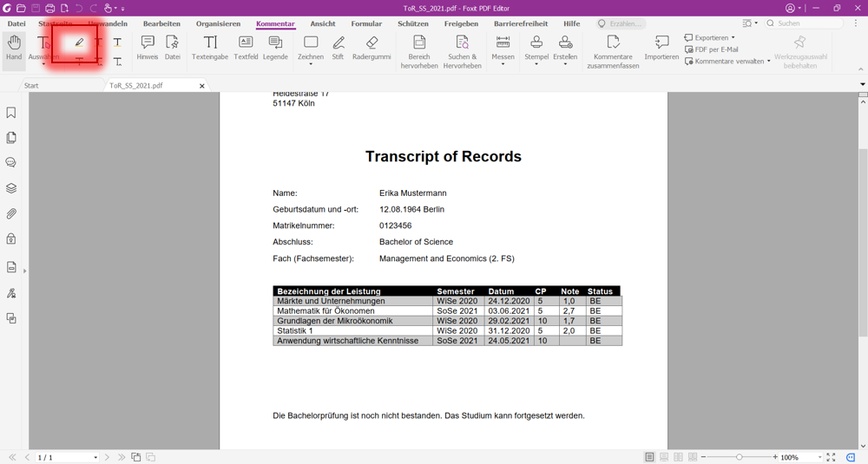Open the Pages thumbnail panel

point(11,138)
